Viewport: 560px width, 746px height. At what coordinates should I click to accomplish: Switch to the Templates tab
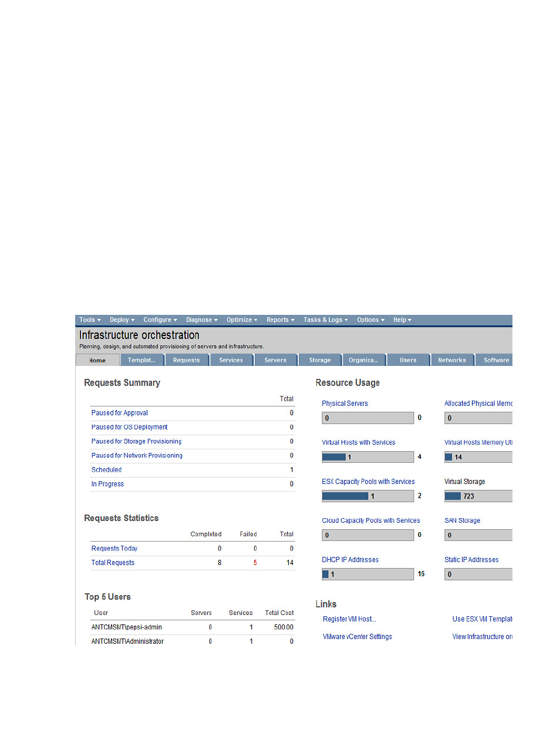click(x=142, y=360)
